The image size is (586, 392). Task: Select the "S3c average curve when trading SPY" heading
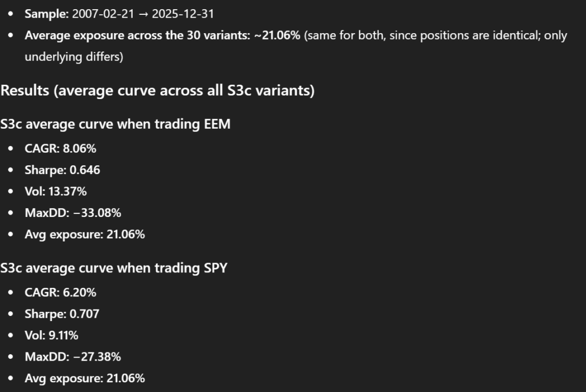click(x=114, y=267)
